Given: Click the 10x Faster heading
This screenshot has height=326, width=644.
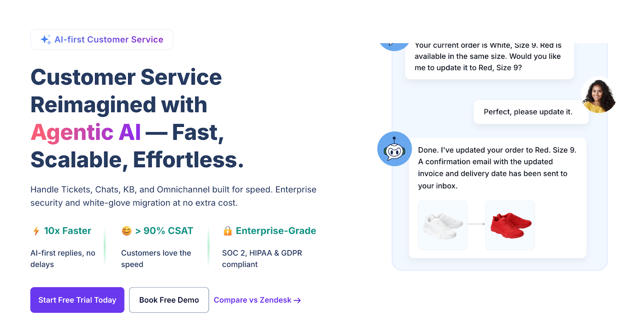Looking at the screenshot, I should click(x=68, y=231).
